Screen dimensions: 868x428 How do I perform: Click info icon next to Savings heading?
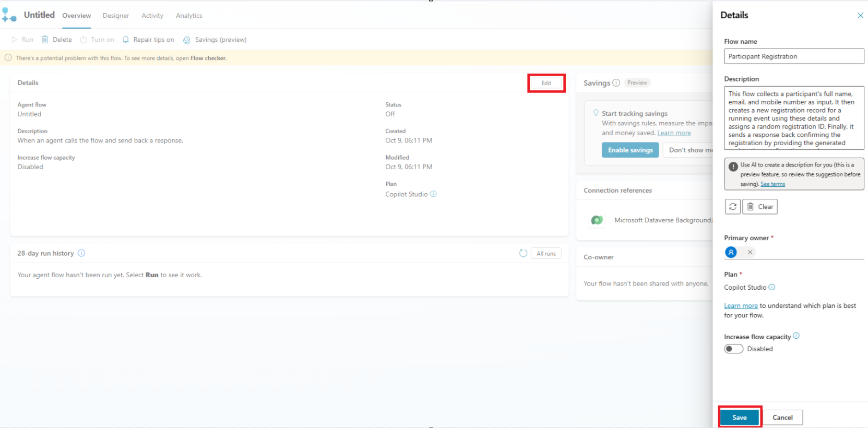[x=616, y=83]
